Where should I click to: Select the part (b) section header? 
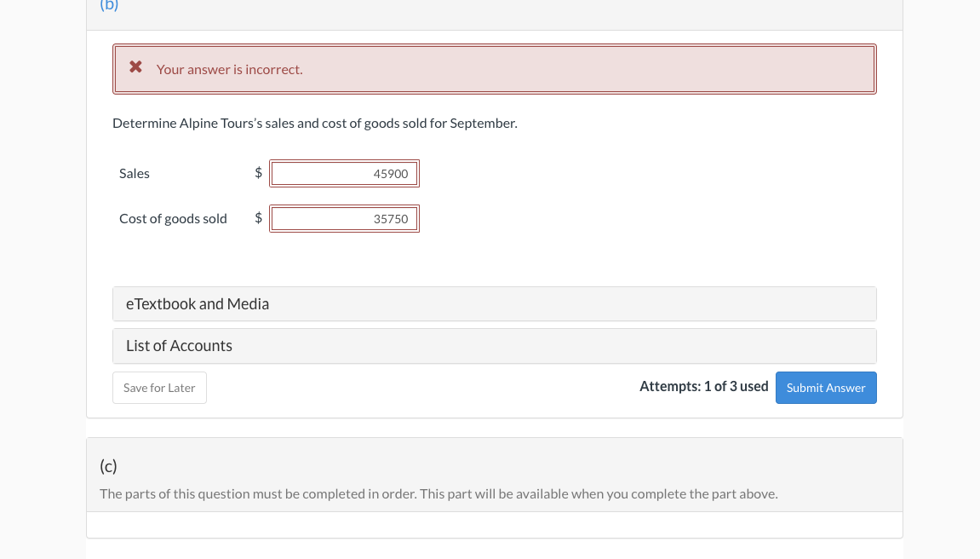click(x=109, y=6)
